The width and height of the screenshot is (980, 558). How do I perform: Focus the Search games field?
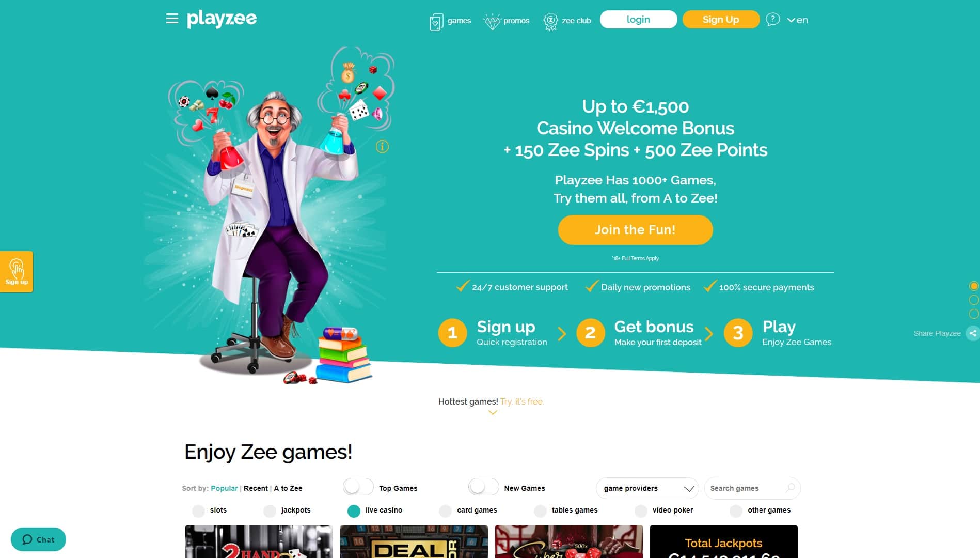(x=752, y=488)
